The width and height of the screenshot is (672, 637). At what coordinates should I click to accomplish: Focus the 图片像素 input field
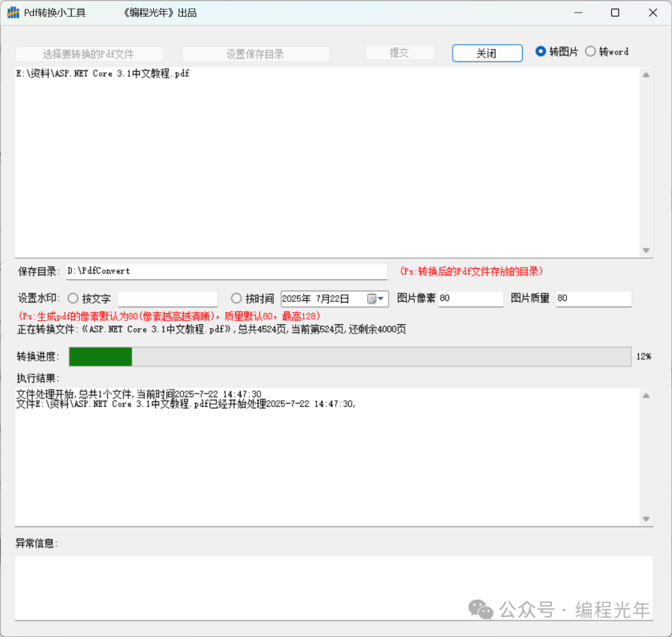470,299
